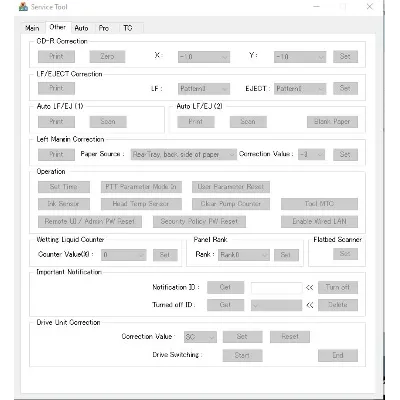Open the Paper Source dropdown

[x=184, y=154]
